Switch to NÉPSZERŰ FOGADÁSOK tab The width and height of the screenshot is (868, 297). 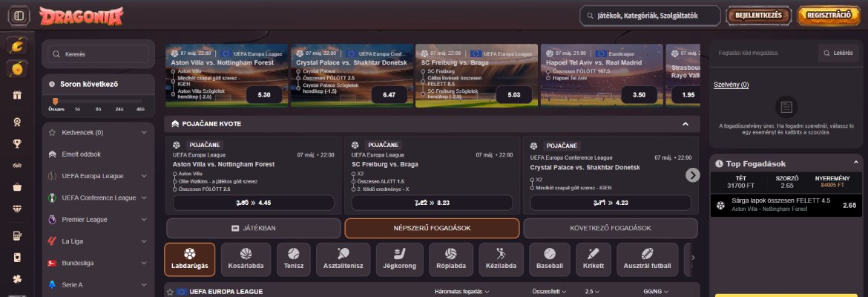[432, 228]
